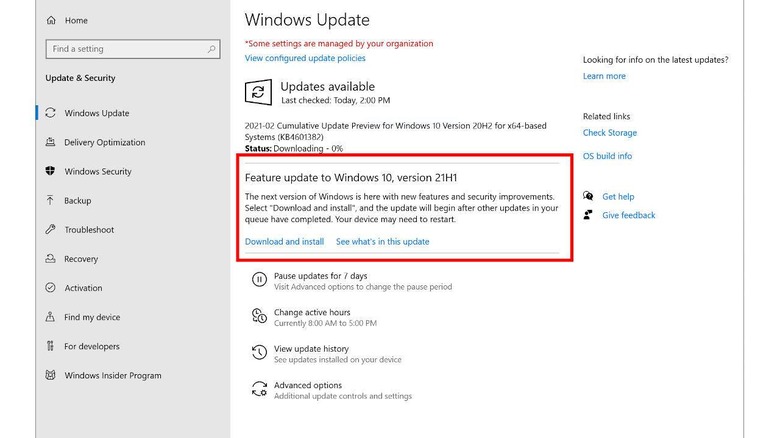Click the Advanced options gear-arrows icon

click(259, 389)
